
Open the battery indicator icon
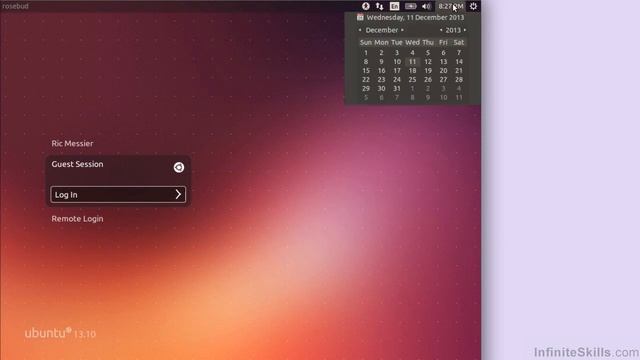tap(411, 6)
